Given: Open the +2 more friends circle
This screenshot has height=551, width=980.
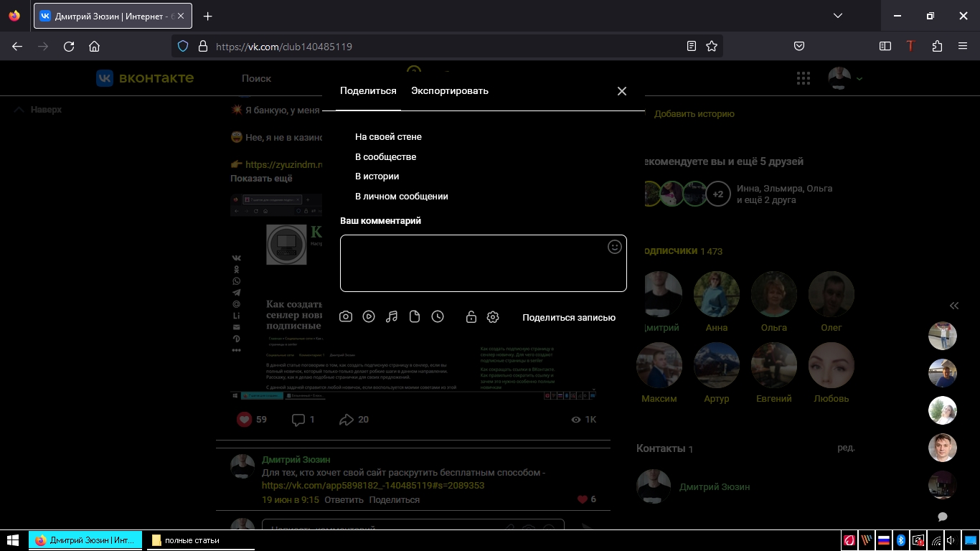Looking at the screenshot, I should tap(718, 194).
